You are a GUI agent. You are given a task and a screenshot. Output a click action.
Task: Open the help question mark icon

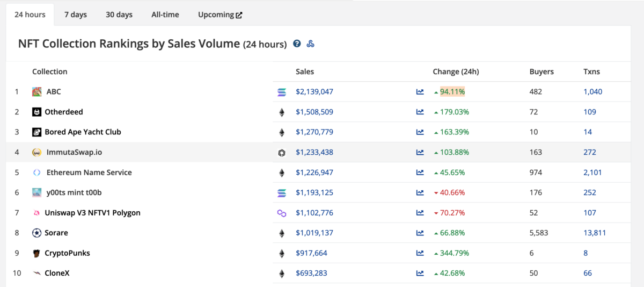297,44
